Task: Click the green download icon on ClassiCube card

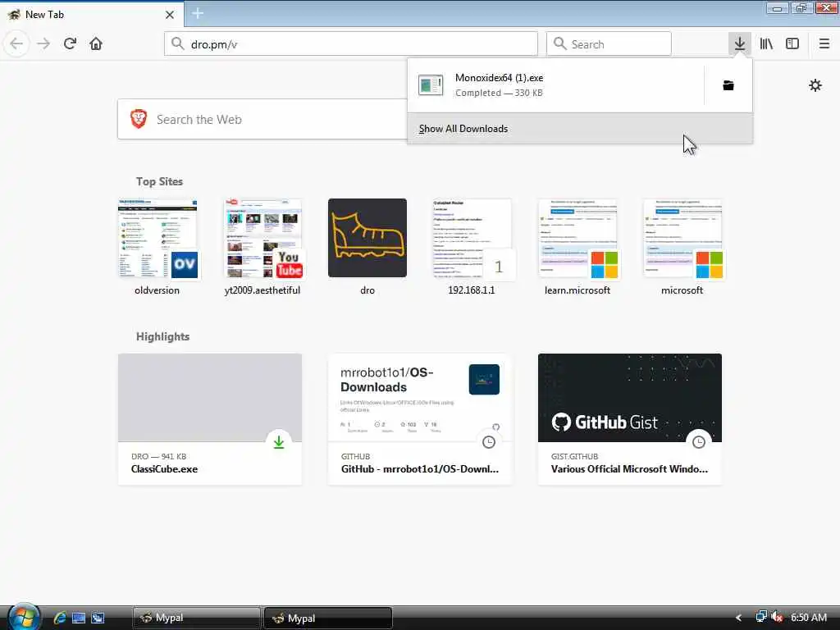Action: (x=279, y=442)
